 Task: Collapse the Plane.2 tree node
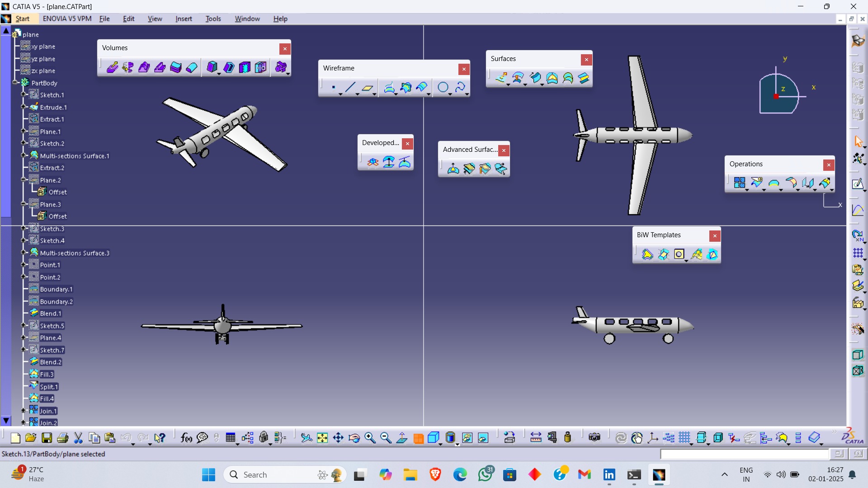tap(24, 179)
